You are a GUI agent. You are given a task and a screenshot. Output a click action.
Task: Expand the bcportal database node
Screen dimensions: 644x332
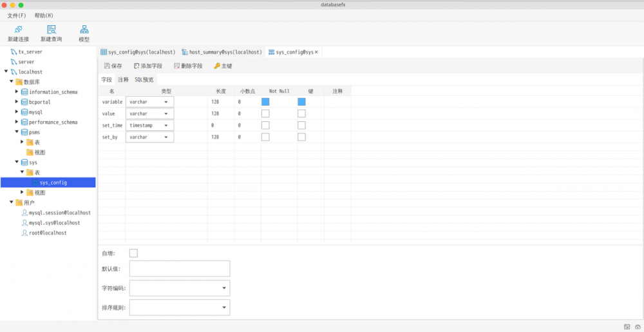(17, 102)
